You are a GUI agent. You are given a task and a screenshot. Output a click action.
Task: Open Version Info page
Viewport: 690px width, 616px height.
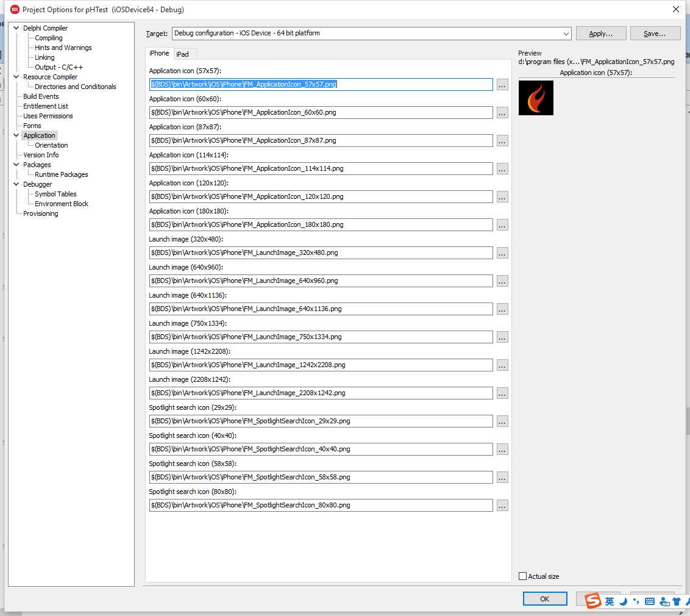pos(41,155)
